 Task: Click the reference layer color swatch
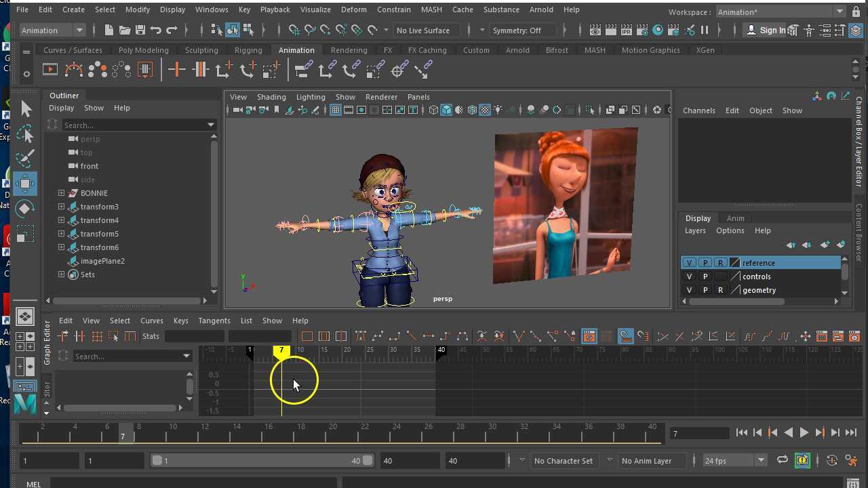[x=734, y=262]
